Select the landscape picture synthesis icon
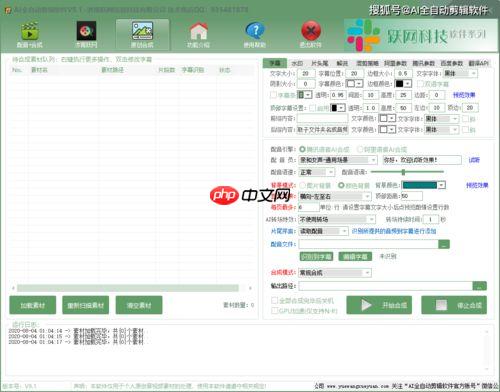500x392 pixels. pyautogui.click(x=142, y=35)
